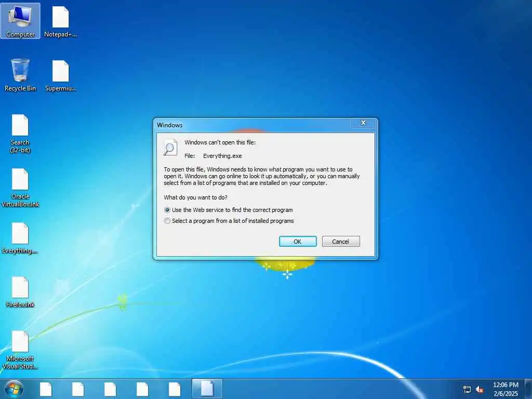Click the 'Windows can't open this file:' text

point(220,142)
